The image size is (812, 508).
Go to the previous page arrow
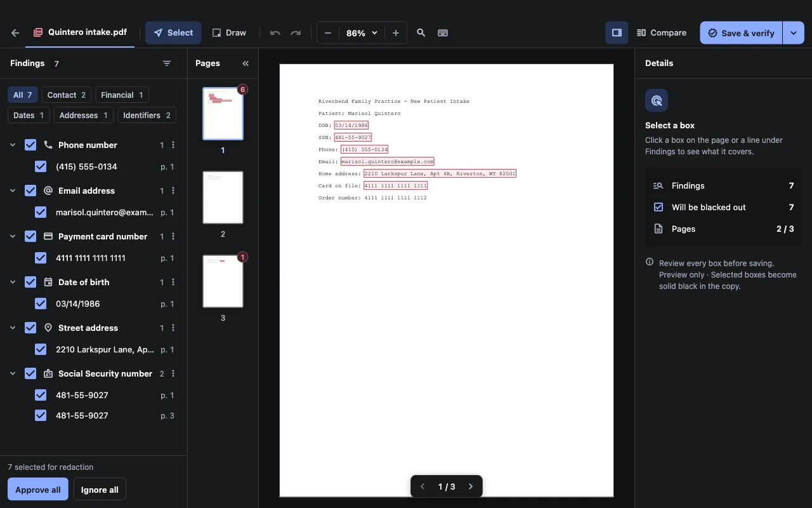click(x=422, y=486)
